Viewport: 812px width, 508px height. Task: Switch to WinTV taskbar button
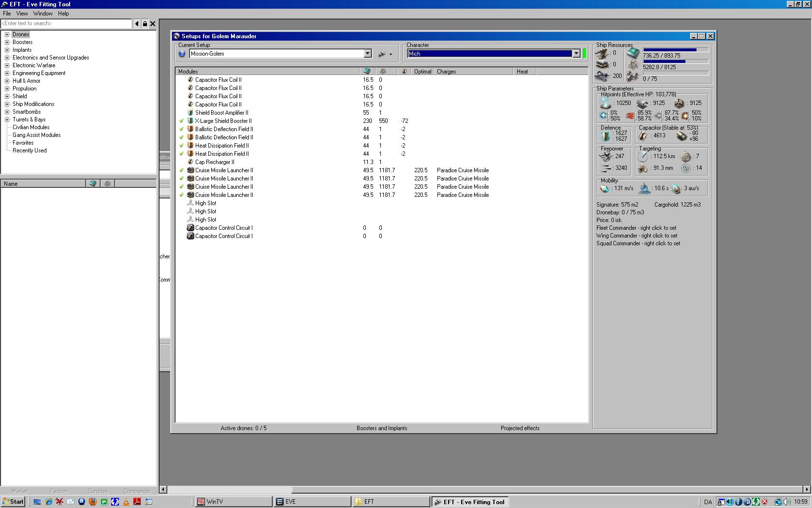pyautogui.click(x=233, y=502)
